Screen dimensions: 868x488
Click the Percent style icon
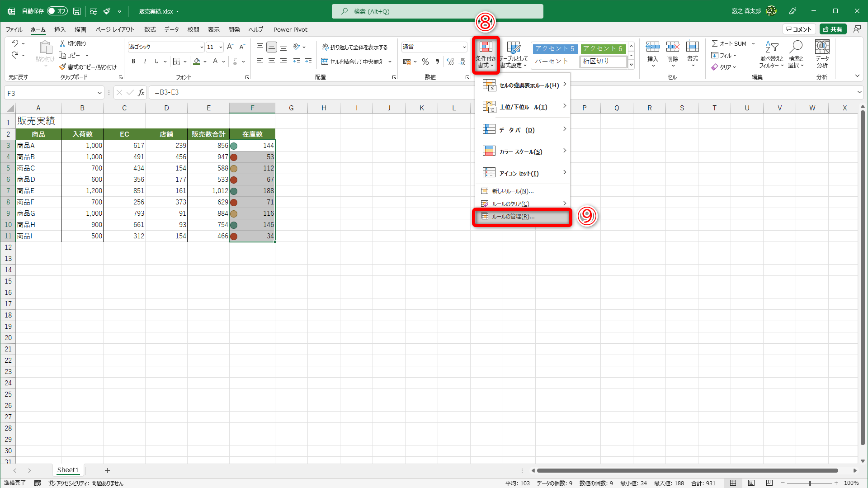click(x=425, y=62)
